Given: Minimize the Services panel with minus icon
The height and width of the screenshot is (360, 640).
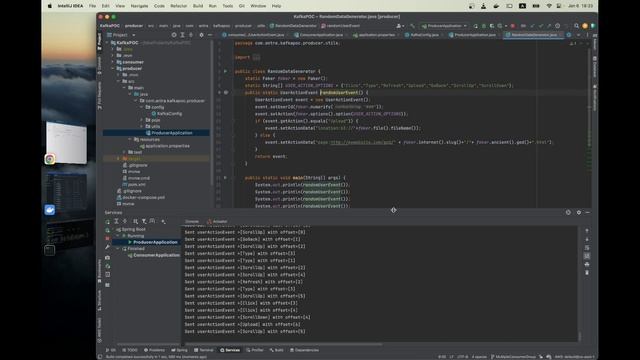Looking at the screenshot, I should coord(587,212).
